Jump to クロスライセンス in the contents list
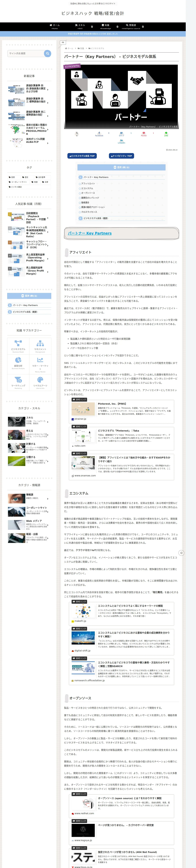196x868 pixels. point(89,212)
